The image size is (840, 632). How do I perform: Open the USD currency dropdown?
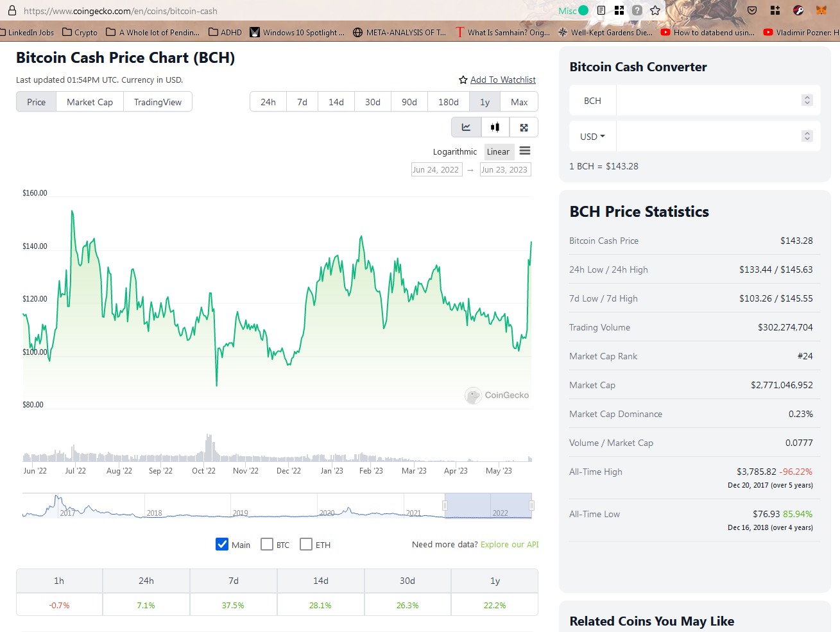[592, 137]
